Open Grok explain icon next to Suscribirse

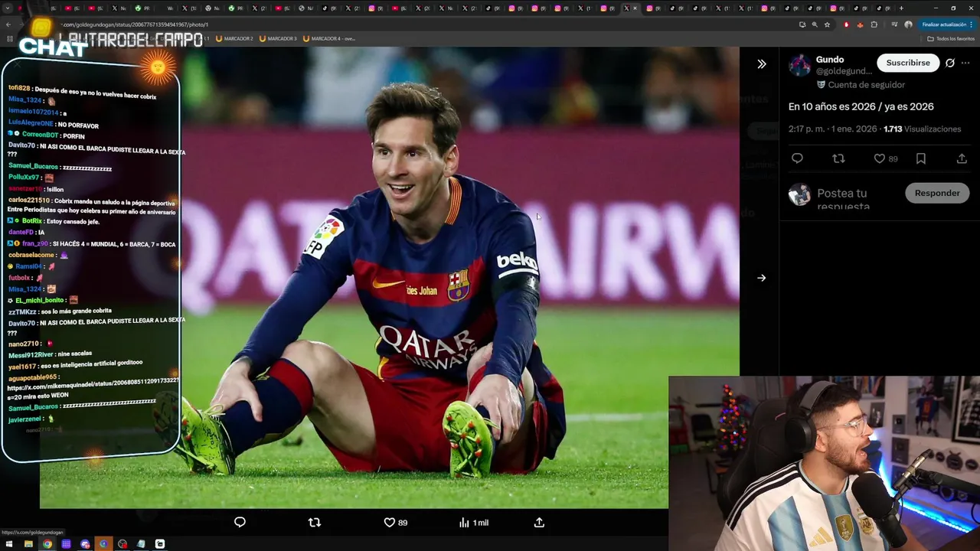click(x=950, y=63)
